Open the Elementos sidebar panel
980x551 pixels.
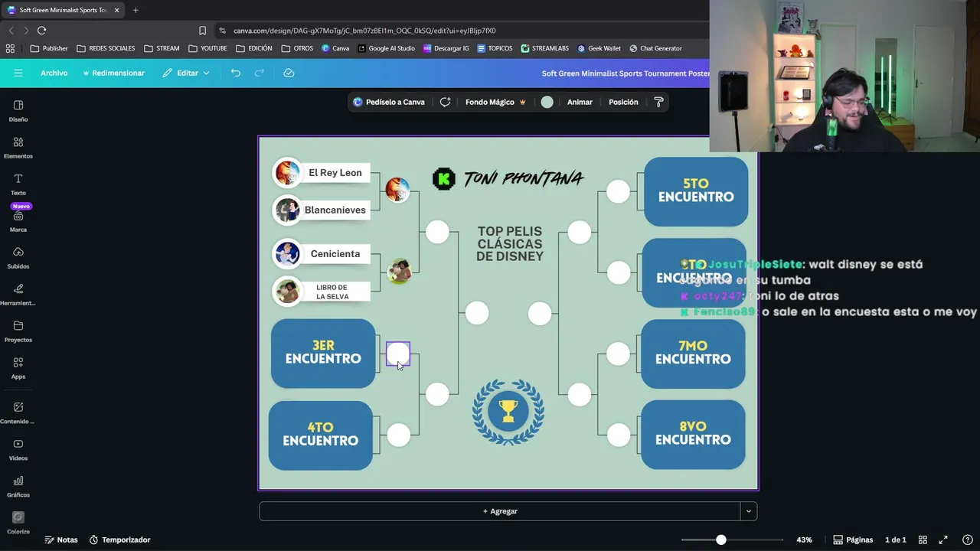pos(18,148)
